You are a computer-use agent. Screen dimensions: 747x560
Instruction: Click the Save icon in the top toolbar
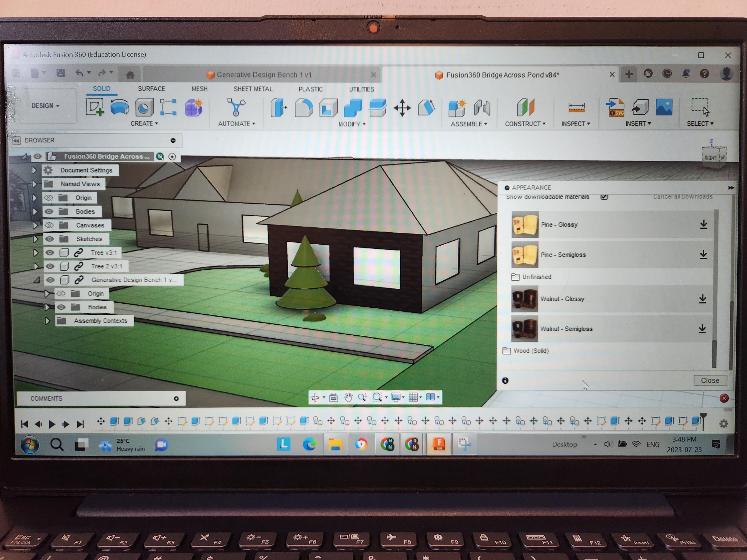point(61,73)
